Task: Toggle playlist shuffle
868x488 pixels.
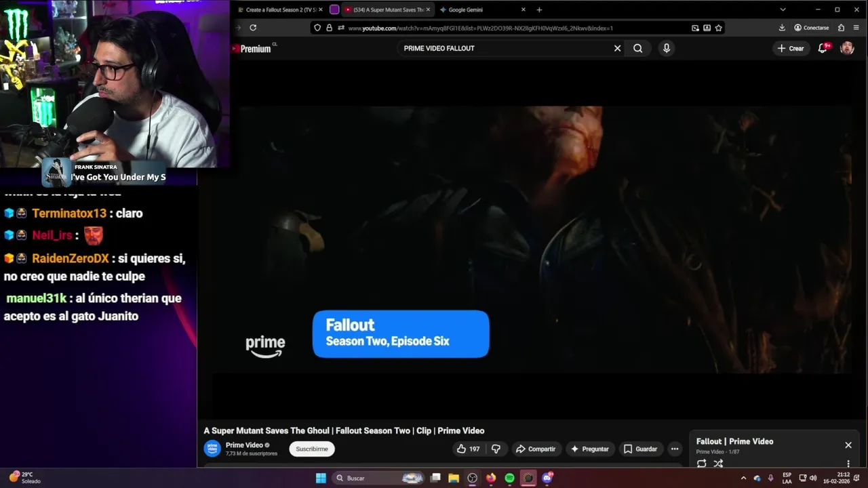Action: point(718,464)
